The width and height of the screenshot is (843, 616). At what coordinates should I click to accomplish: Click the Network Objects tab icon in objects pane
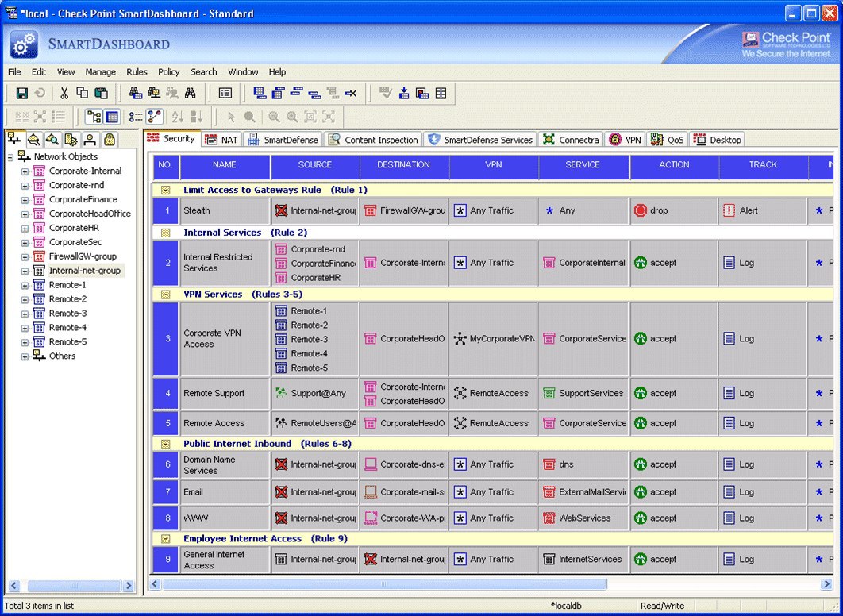[14, 139]
